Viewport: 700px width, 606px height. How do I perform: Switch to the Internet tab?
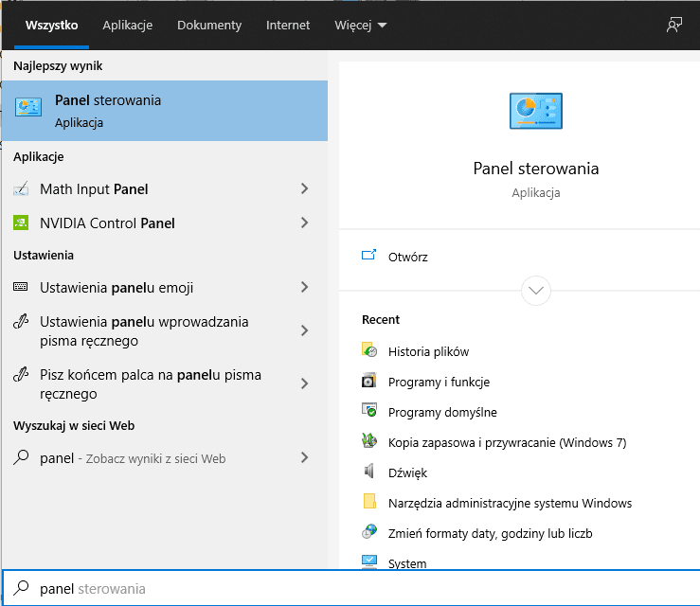pos(288,25)
